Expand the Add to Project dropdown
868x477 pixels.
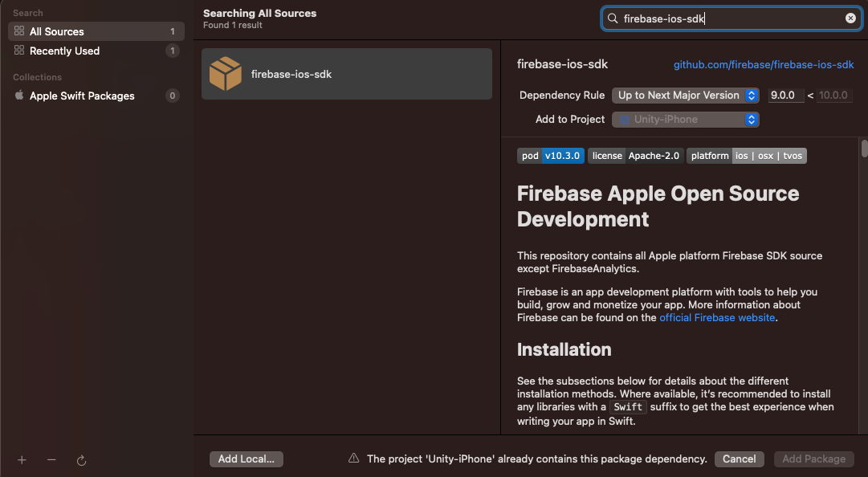click(685, 119)
